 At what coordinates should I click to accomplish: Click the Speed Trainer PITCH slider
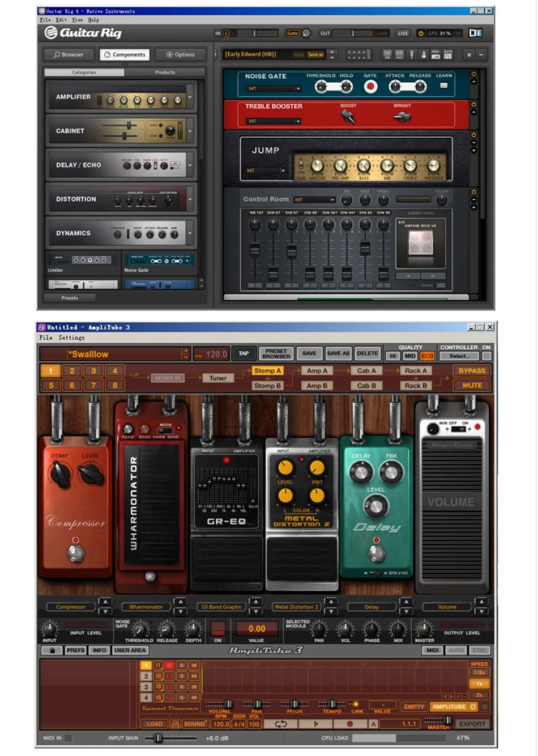294,704
